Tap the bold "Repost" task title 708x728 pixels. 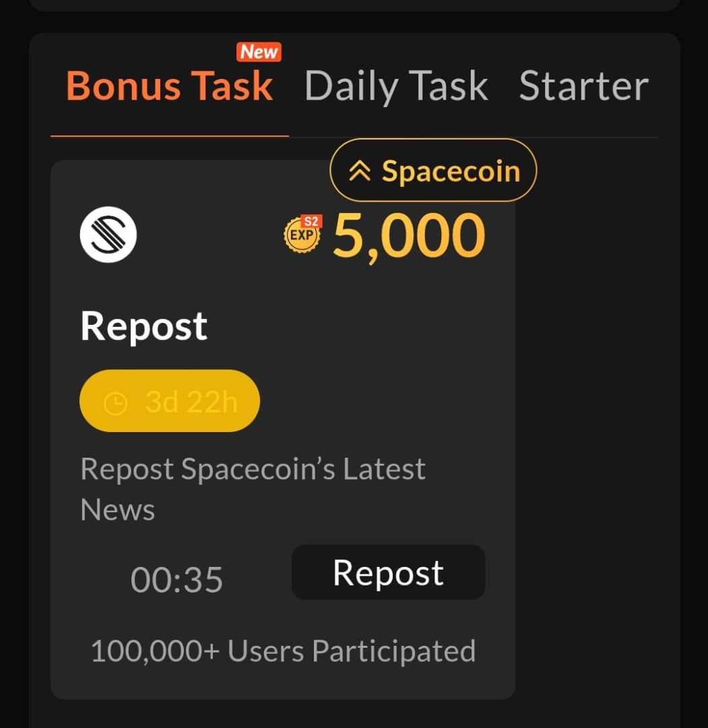pos(143,327)
